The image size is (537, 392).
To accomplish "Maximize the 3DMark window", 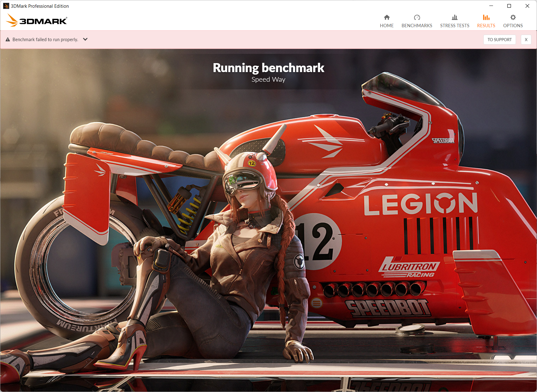I will click(x=509, y=6).
